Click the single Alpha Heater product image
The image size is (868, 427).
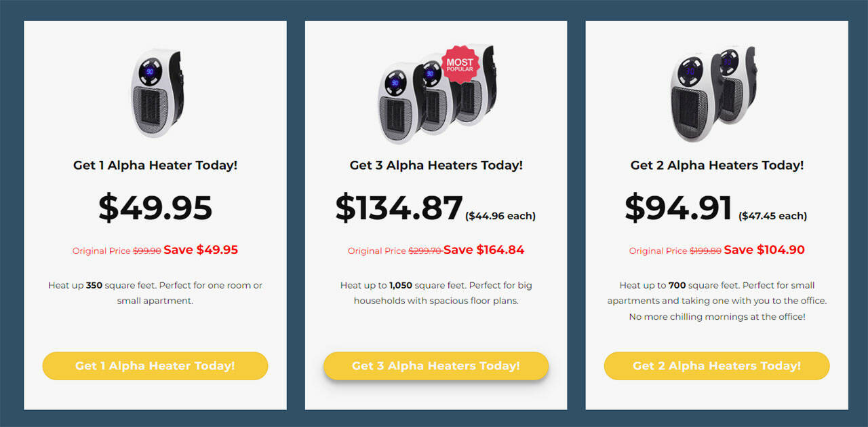click(x=156, y=94)
